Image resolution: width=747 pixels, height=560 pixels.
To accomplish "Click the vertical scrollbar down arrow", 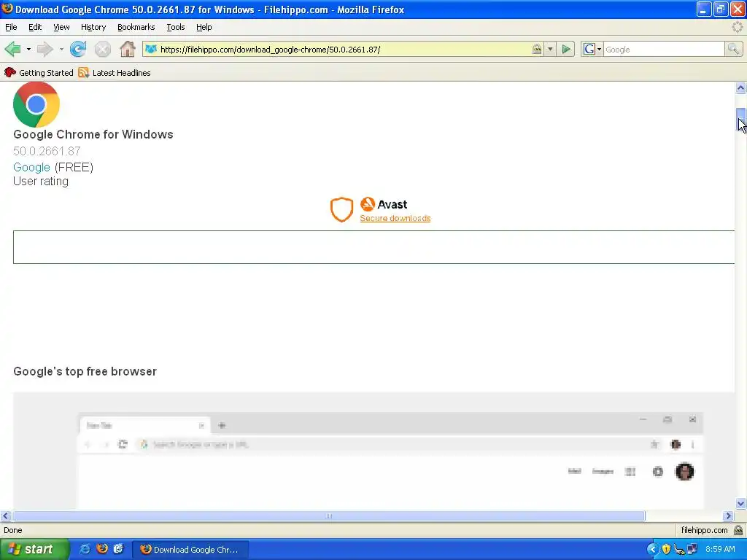I will click(x=740, y=503).
